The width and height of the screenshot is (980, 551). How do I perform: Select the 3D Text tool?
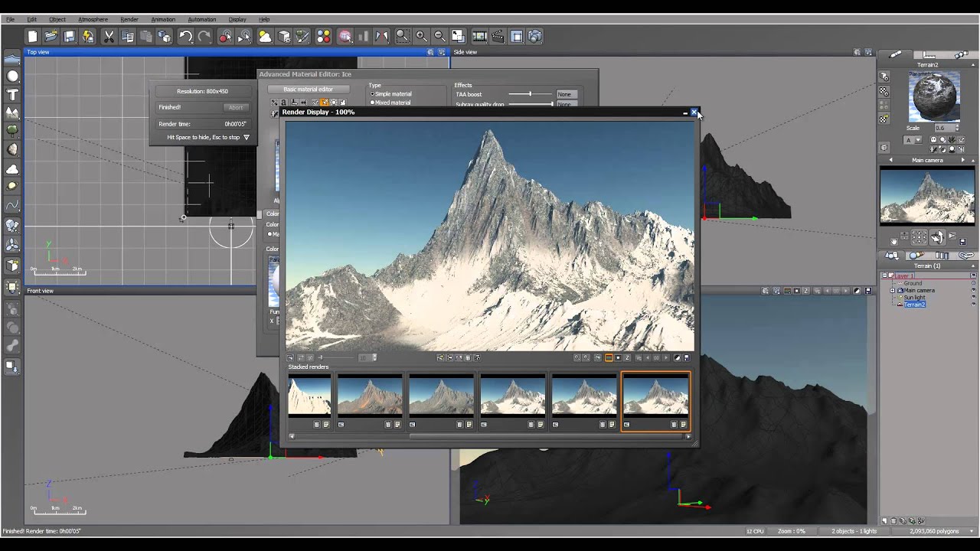12,95
